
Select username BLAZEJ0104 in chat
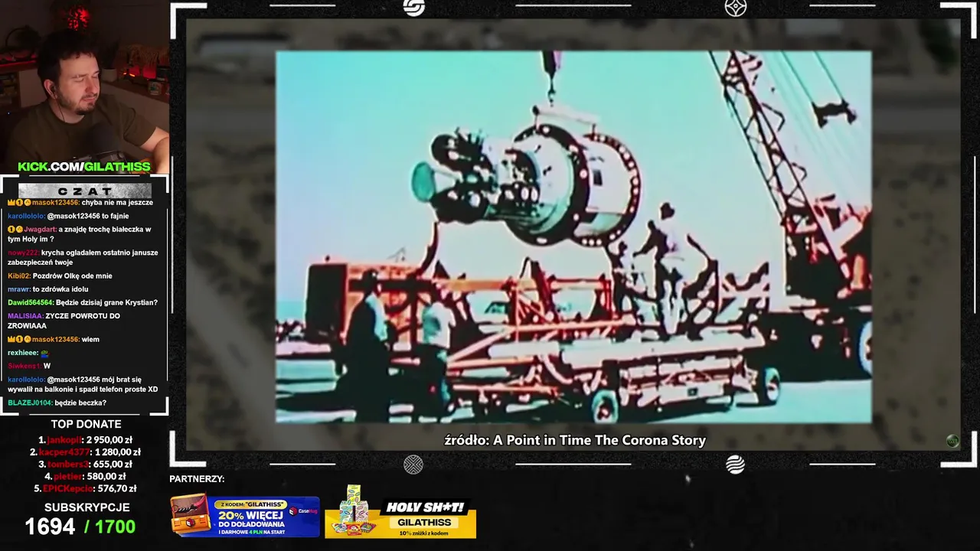(x=30, y=403)
